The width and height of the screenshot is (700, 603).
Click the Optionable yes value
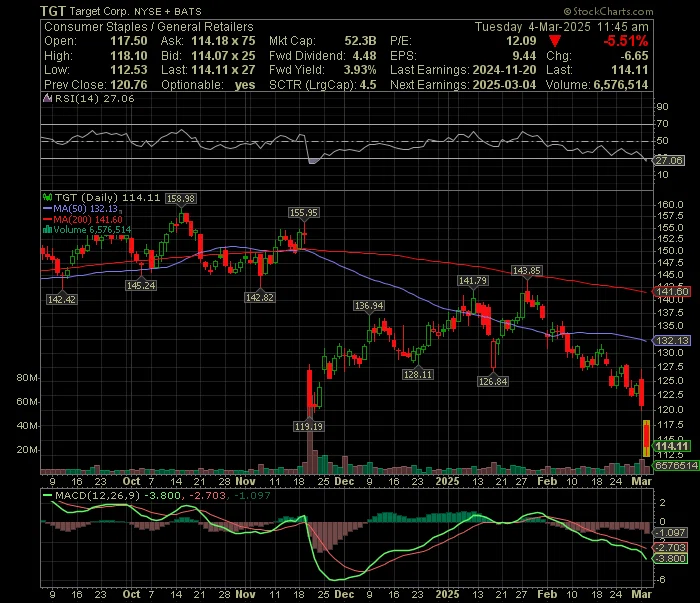245,85
